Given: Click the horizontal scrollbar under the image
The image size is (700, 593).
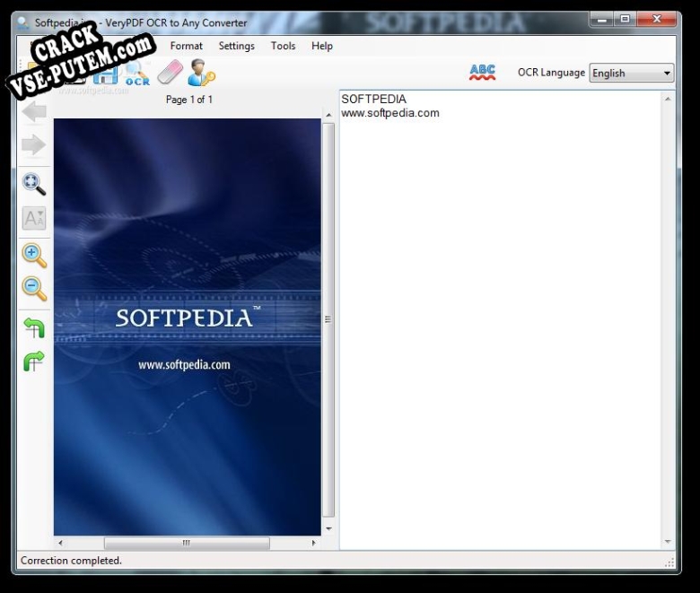Looking at the screenshot, I should coord(187,543).
